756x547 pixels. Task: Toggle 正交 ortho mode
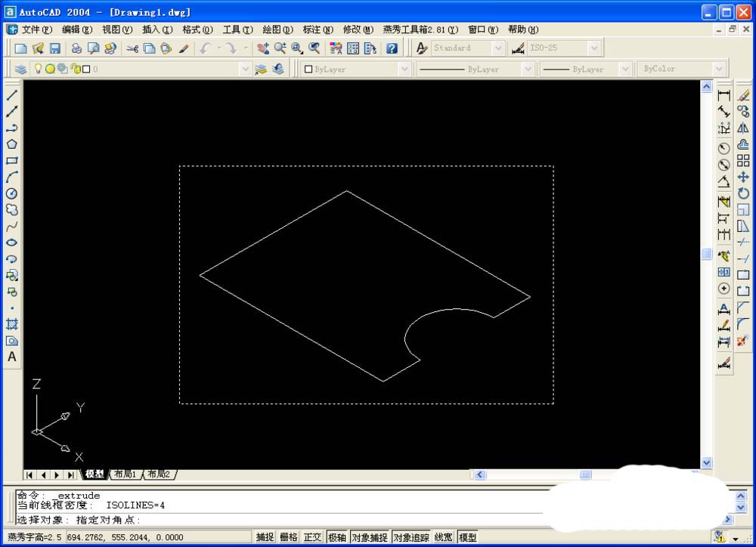[312, 537]
